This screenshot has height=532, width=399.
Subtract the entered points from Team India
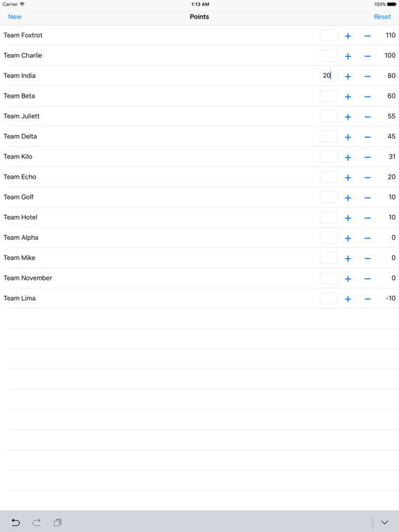pyautogui.click(x=367, y=76)
